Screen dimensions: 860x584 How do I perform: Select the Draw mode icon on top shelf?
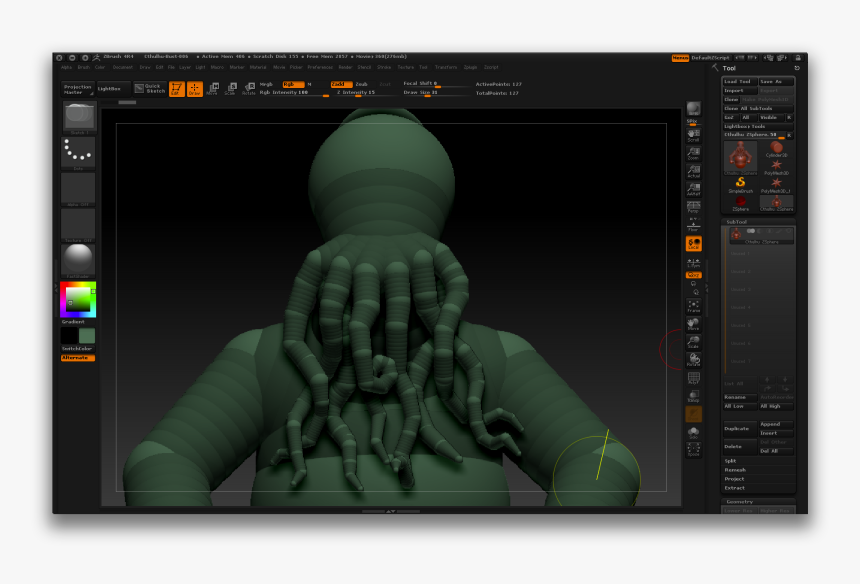click(193, 89)
